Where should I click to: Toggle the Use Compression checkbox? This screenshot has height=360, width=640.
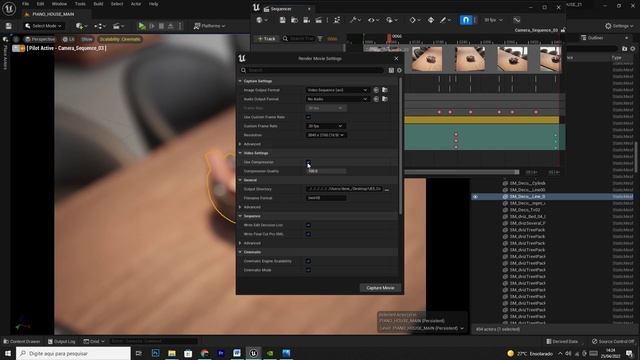pyautogui.click(x=308, y=162)
